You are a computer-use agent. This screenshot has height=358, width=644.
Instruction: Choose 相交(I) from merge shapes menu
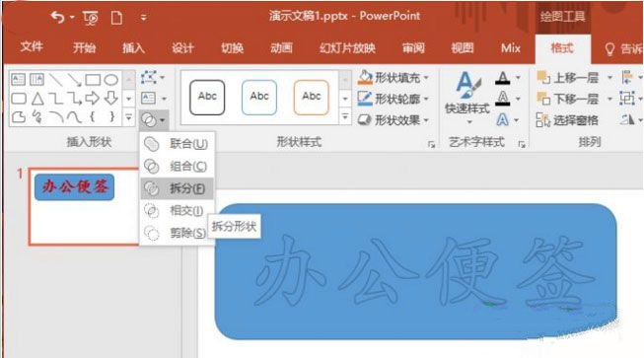(177, 211)
